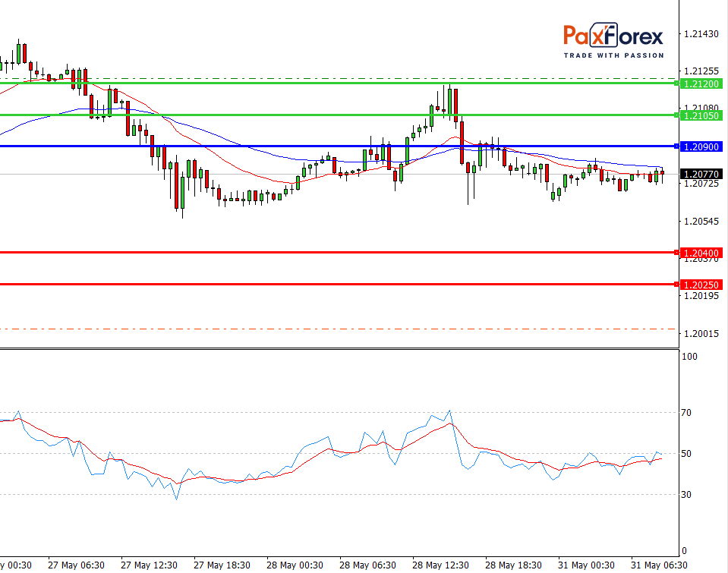Click the 1.20015 value on the price axis

701,333
